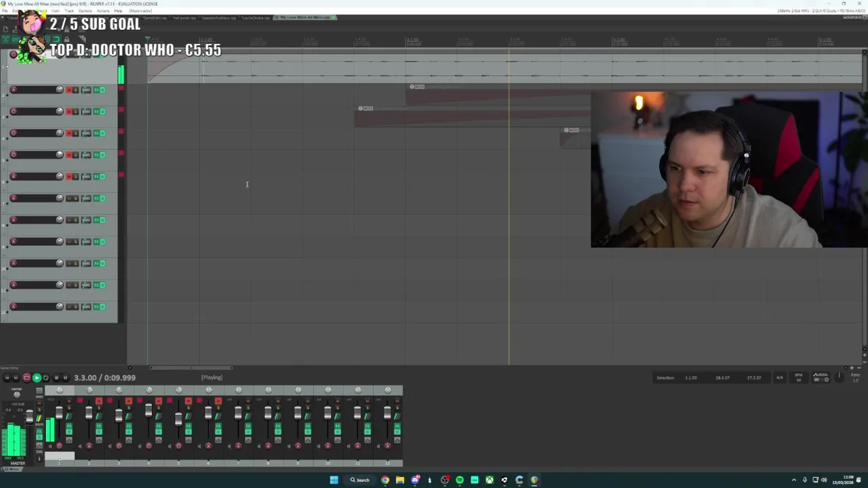
Task: Open Windows Start menu
Action: pyautogui.click(x=334, y=480)
